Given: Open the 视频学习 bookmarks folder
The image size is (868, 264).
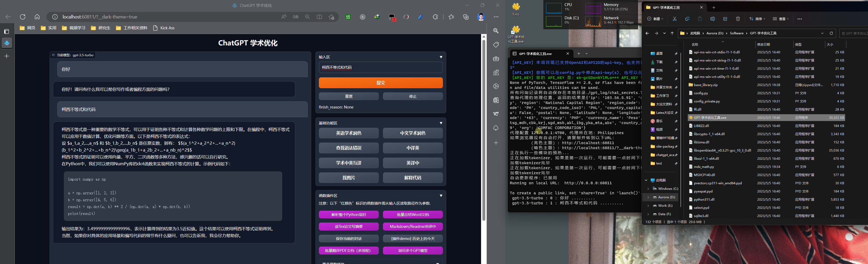Looking at the screenshot, I should pyautogui.click(x=74, y=28).
